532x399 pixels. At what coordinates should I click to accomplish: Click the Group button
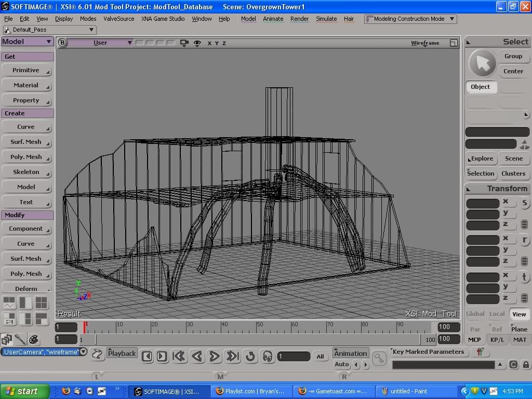click(513, 56)
